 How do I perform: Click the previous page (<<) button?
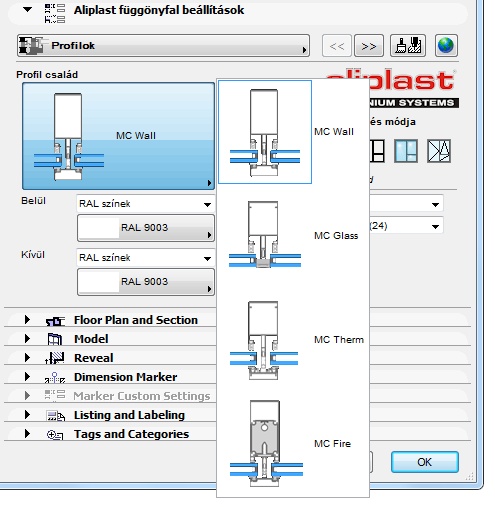337,46
